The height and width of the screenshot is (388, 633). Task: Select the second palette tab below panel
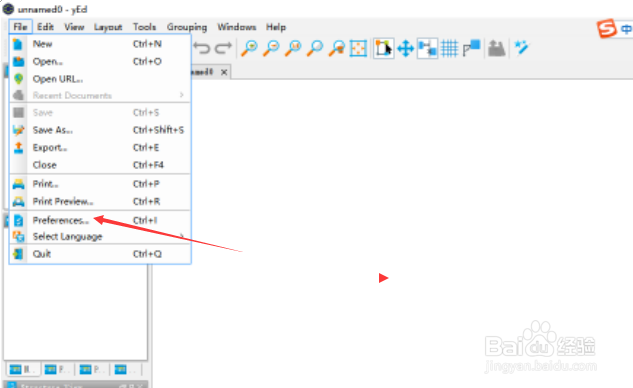click(57, 369)
